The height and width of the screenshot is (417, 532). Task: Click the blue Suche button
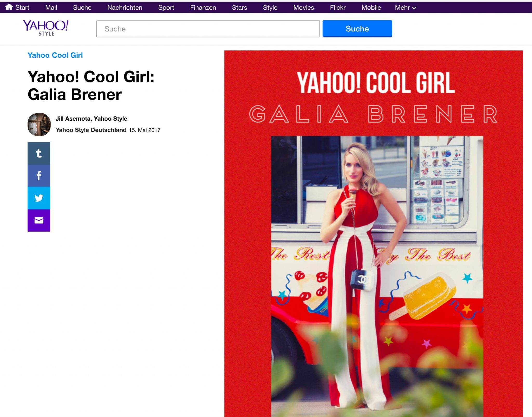point(357,29)
